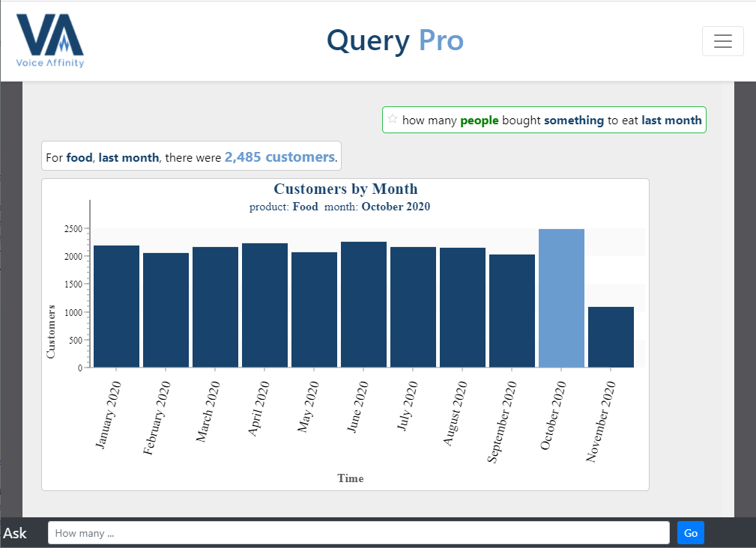The image size is (756, 548).
Task: Click 'Food' in the chart subtitle
Action: click(305, 207)
